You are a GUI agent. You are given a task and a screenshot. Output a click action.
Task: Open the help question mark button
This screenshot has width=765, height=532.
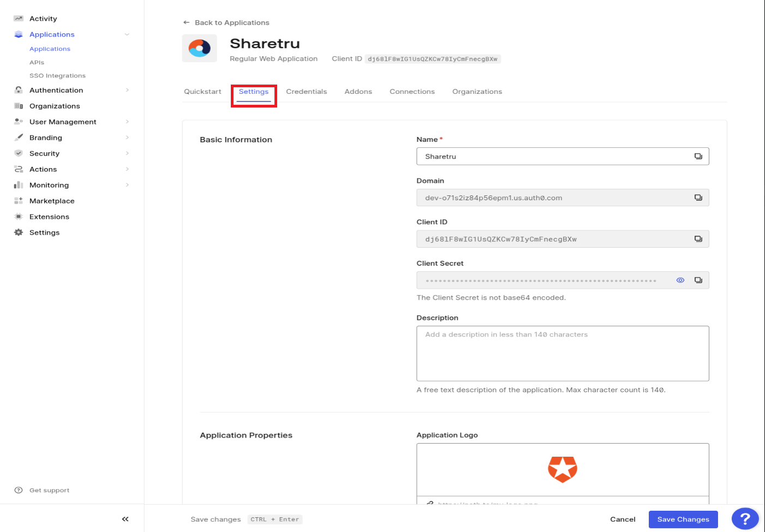(745, 518)
